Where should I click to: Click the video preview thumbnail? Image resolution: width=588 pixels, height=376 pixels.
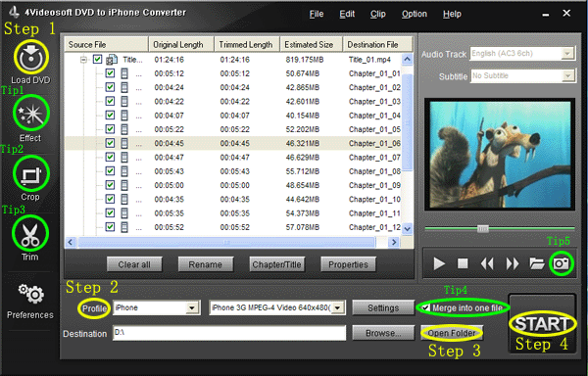coord(500,155)
